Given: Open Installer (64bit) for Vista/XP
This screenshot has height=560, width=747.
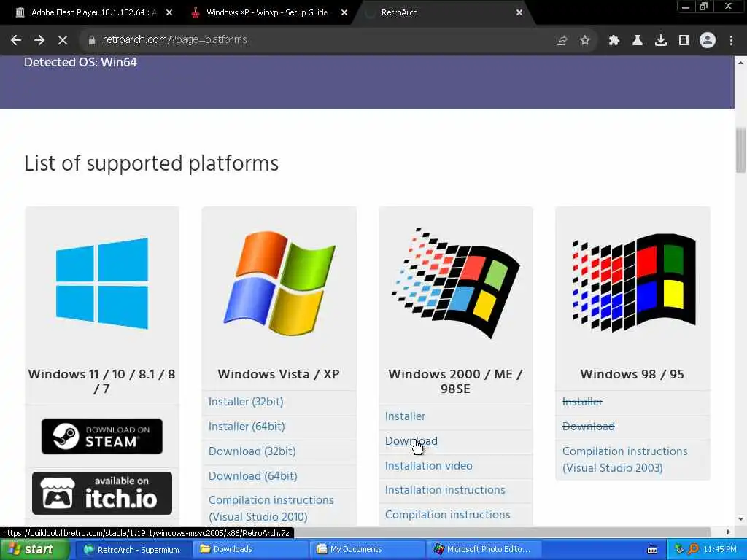Looking at the screenshot, I should 247,427.
